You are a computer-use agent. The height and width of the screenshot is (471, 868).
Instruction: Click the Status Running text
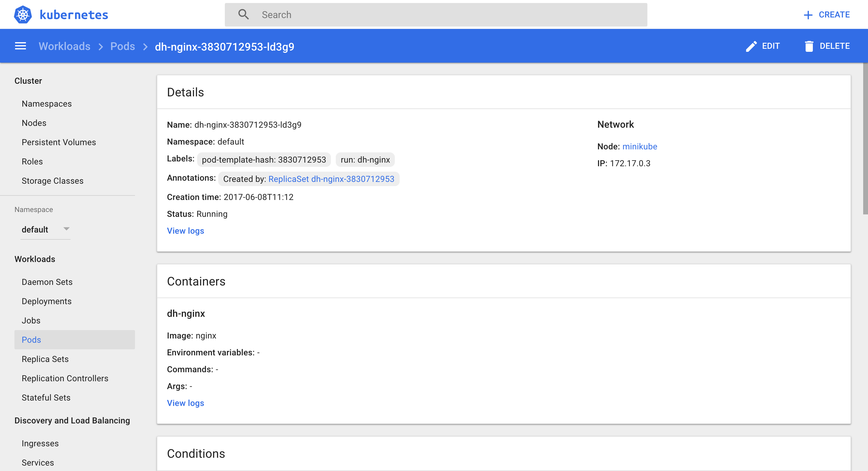click(197, 214)
